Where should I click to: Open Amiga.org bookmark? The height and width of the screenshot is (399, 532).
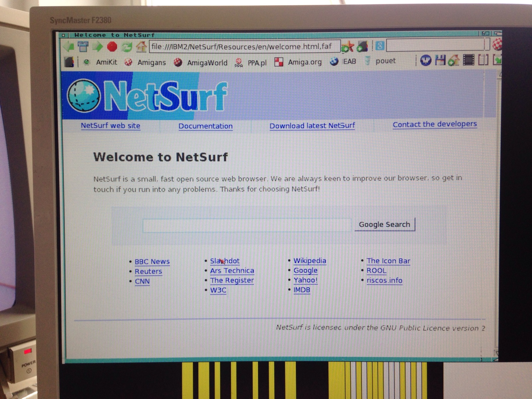point(298,62)
